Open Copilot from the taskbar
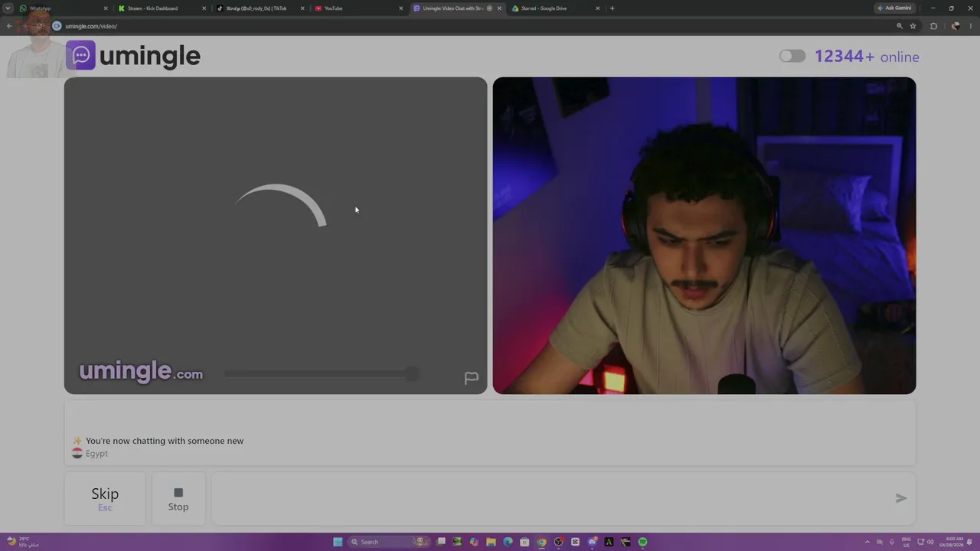 [x=474, y=542]
